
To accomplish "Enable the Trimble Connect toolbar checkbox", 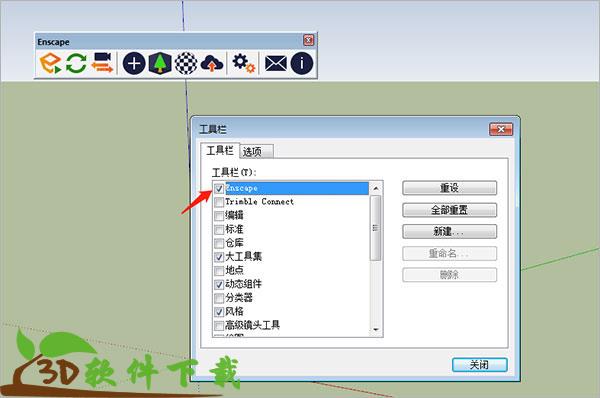I will (x=219, y=202).
